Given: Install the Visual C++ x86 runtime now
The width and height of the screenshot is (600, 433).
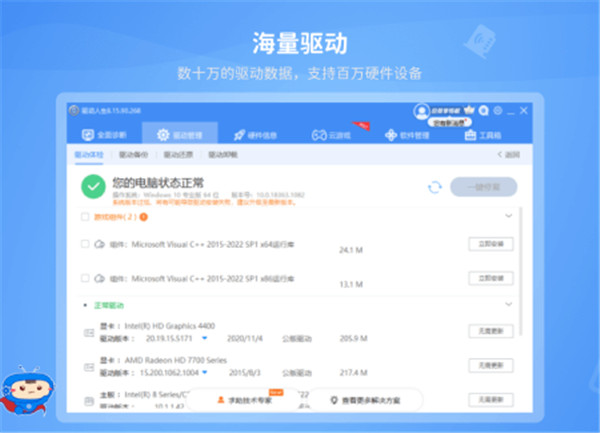Looking at the screenshot, I should click(x=491, y=278).
